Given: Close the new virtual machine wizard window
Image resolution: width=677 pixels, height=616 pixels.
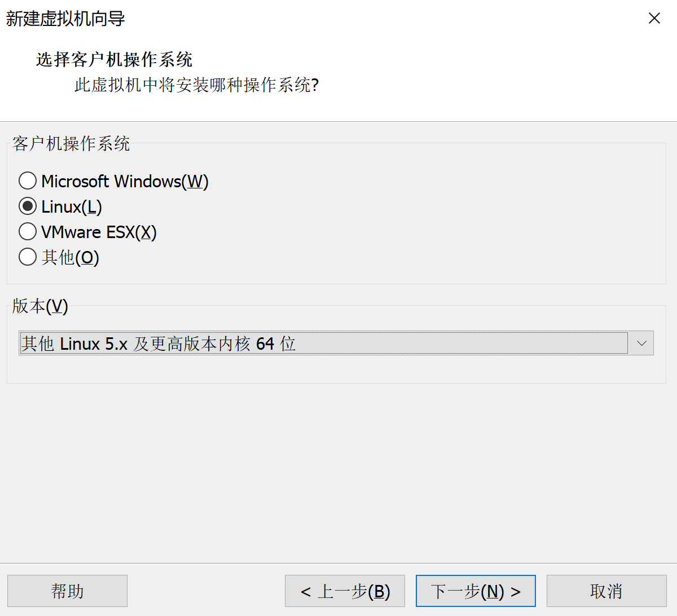Looking at the screenshot, I should click(x=654, y=19).
